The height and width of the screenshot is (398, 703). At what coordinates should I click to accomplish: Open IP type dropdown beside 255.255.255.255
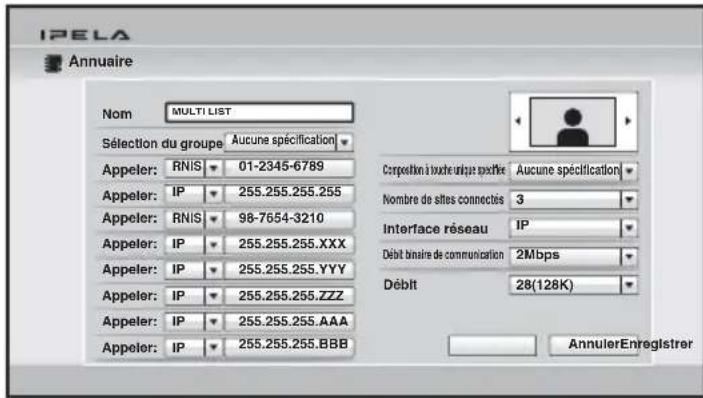[x=194, y=193]
